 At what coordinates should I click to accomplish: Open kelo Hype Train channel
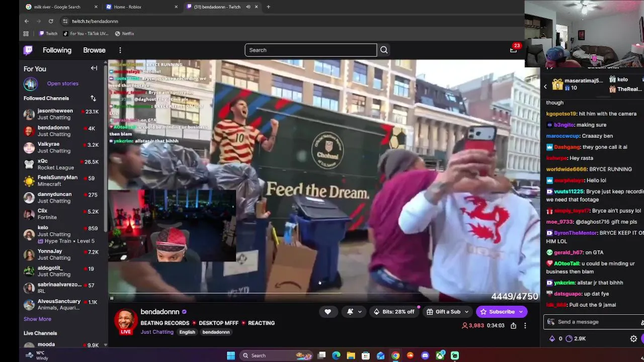pyautogui.click(x=61, y=234)
